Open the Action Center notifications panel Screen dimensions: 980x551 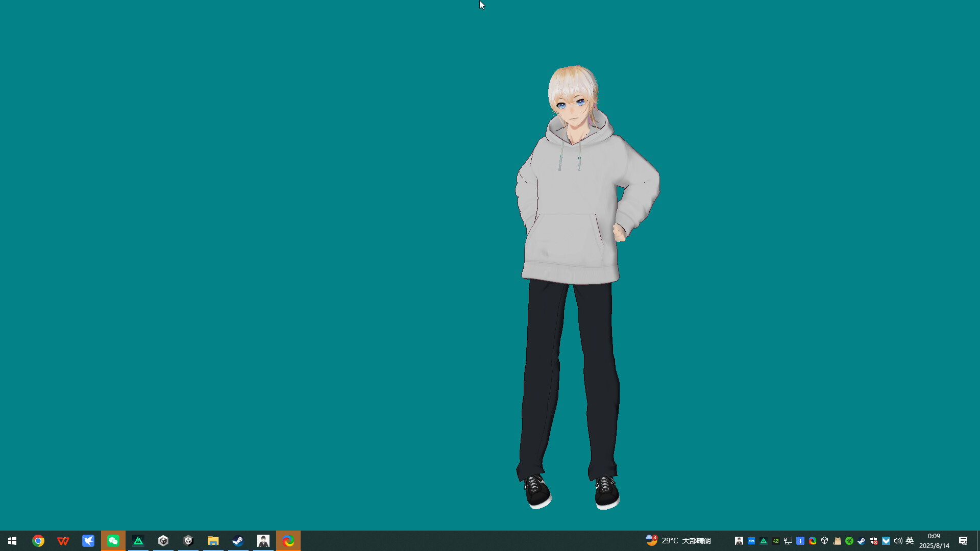pos(964,540)
